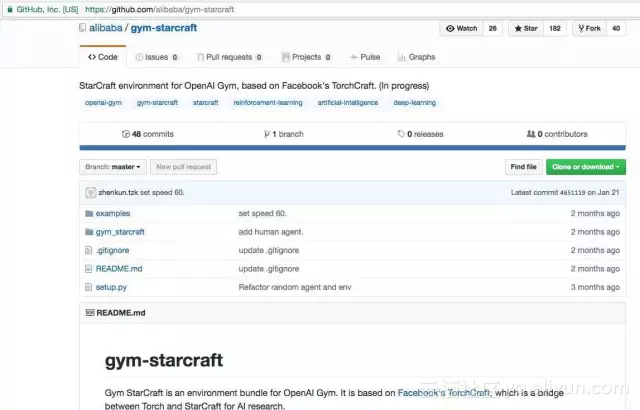The width and height of the screenshot is (640, 410).
Task: Open the forks count 40
Action: [616, 29]
